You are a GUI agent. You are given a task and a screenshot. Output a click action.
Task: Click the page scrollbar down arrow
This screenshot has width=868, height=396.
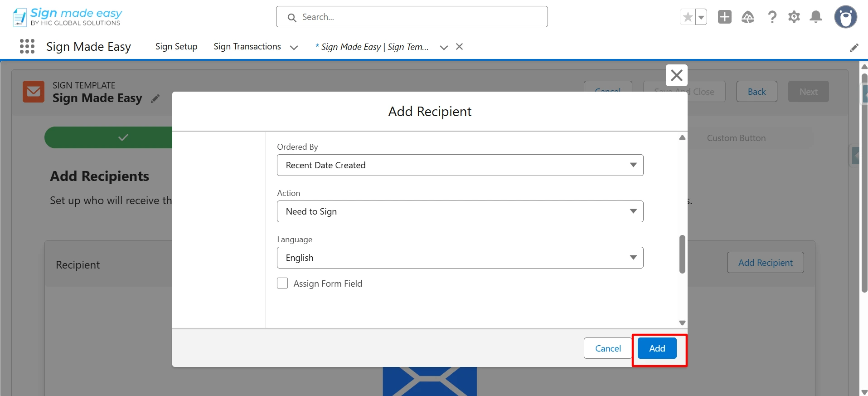(x=864, y=392)
